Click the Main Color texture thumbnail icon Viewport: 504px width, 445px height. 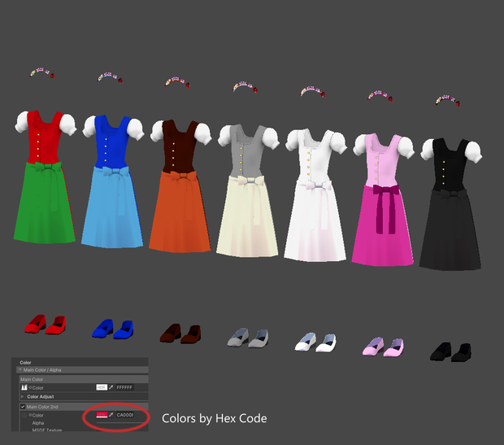(x=24, y=387)
